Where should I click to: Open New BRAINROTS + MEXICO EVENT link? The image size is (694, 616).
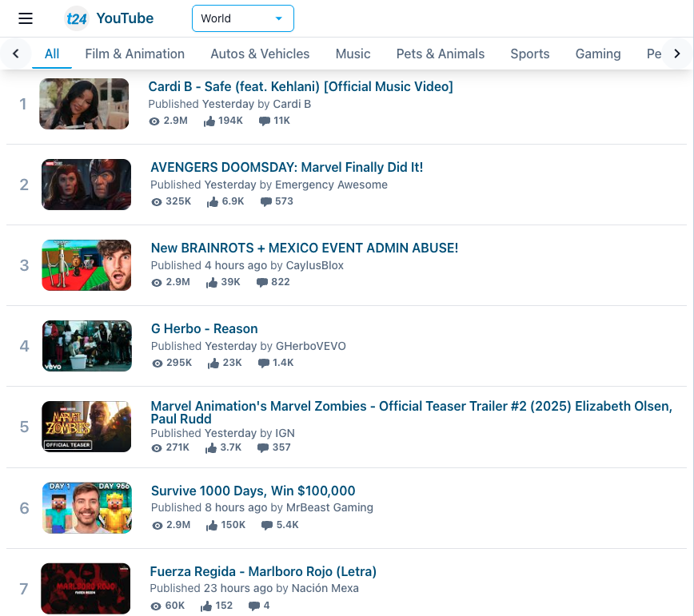click(305, 248)
